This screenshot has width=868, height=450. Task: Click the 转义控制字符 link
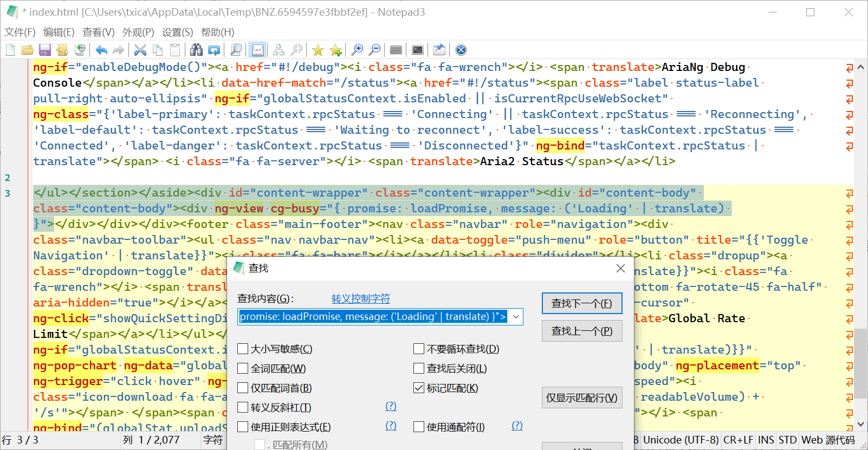pos(360,299)
